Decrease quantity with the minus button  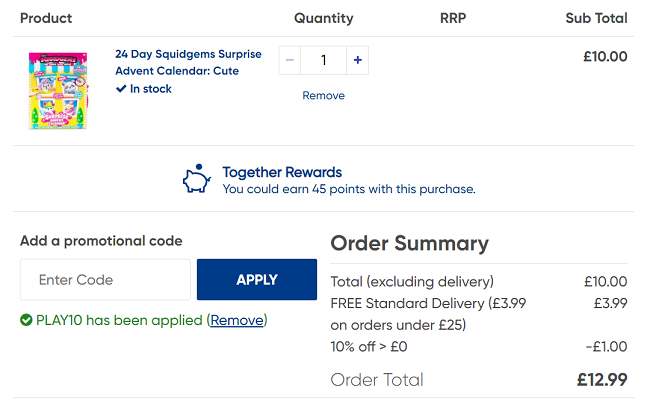pyautogui.click(x=290, y=60)
